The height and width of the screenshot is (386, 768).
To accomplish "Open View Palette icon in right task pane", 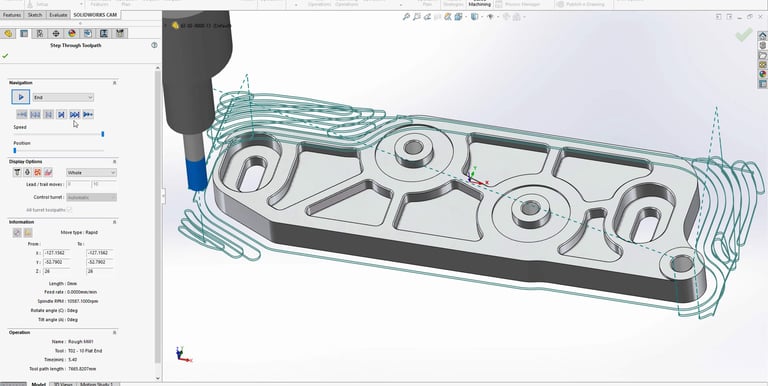I will click(x=763, y=65).
